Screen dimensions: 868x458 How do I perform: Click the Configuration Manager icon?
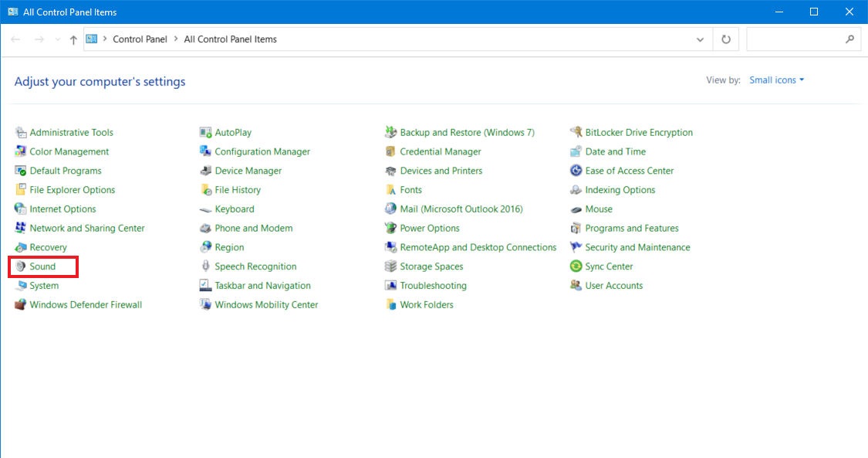pos(205,151)
